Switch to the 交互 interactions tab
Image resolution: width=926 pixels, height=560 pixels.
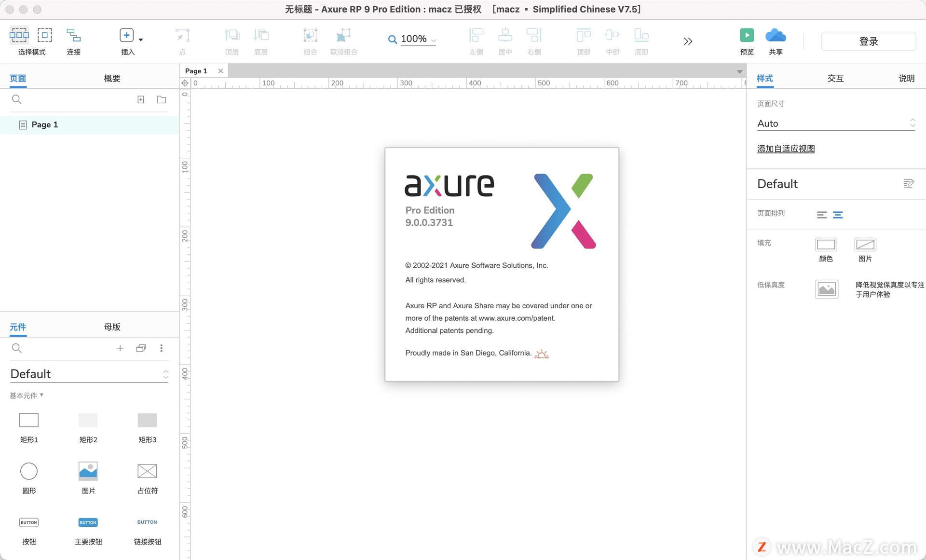pos(835,78)
